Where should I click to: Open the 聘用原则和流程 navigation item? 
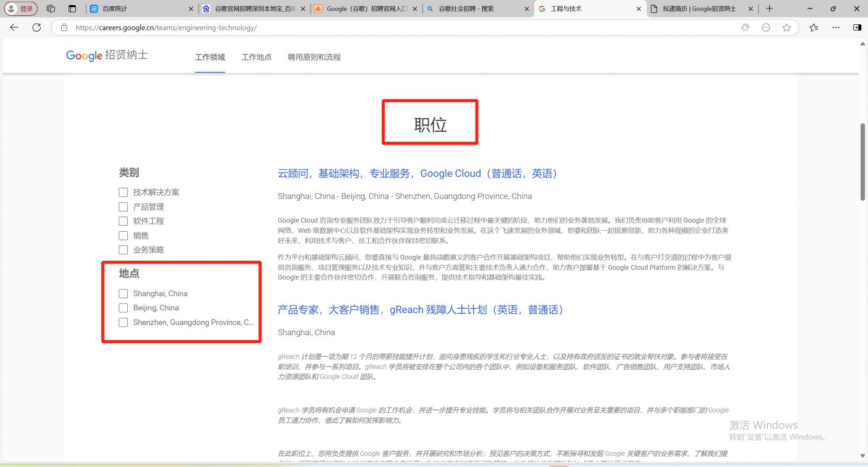pyautogui.click(x=314, y=57)
